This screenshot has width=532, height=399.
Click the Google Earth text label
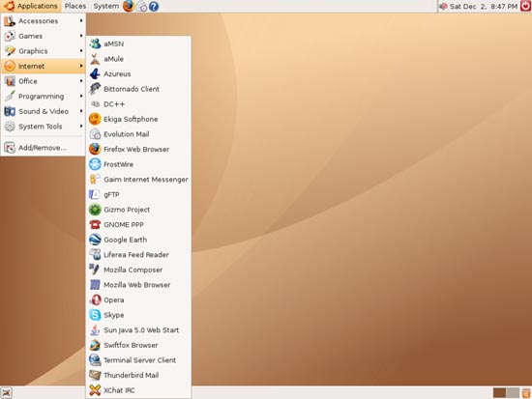click(x=125, y=240)
